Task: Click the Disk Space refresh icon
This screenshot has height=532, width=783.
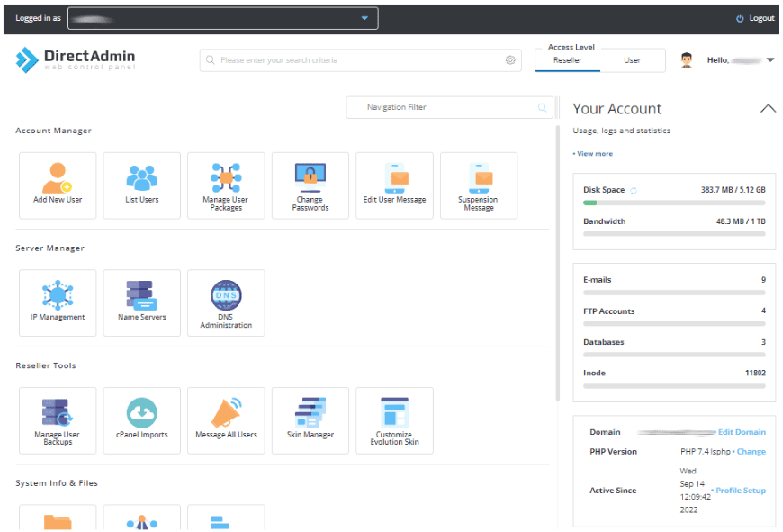Action: (x=634, y=190)
